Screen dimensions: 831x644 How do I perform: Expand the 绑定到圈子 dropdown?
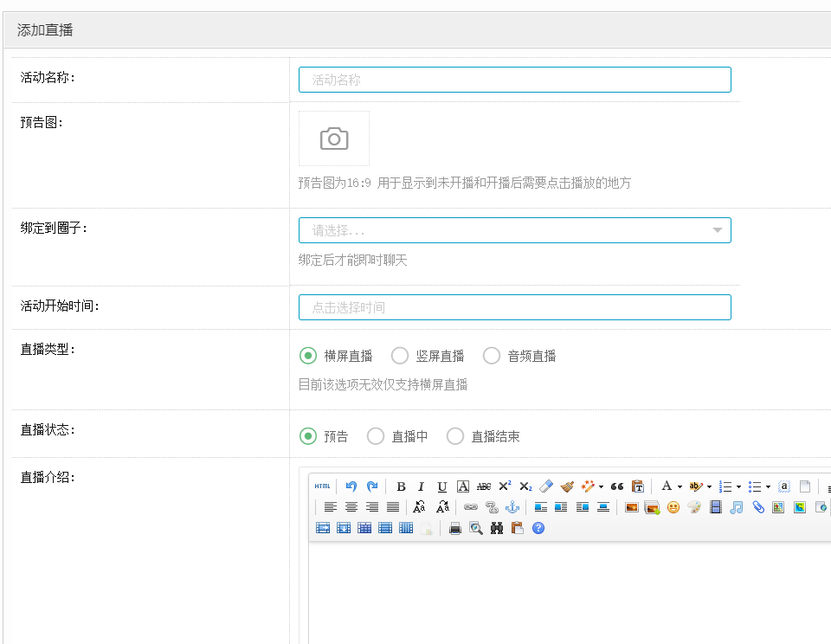[514, 230]
